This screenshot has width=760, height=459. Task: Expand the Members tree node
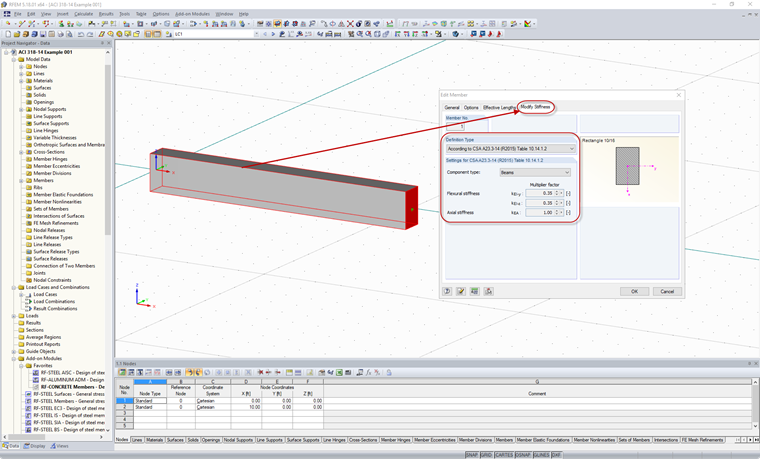click(x=21, y=180)
